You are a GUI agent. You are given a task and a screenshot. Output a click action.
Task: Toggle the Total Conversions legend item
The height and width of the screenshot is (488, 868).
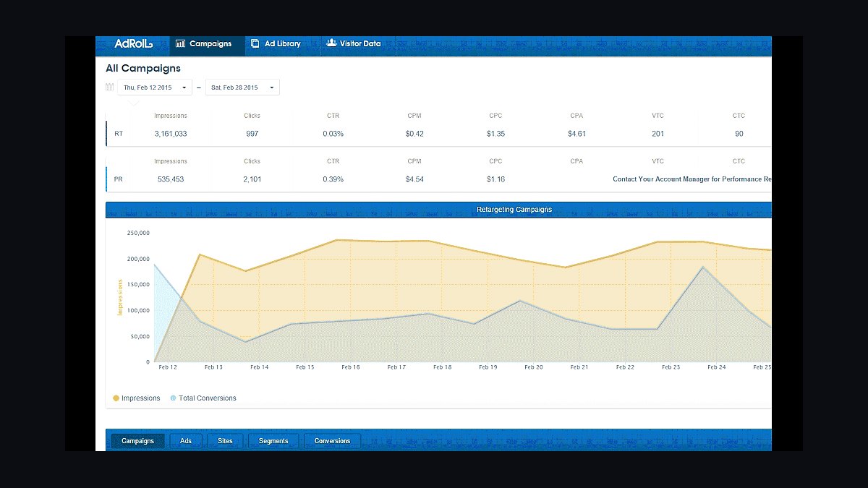click(x=203, y=398)
